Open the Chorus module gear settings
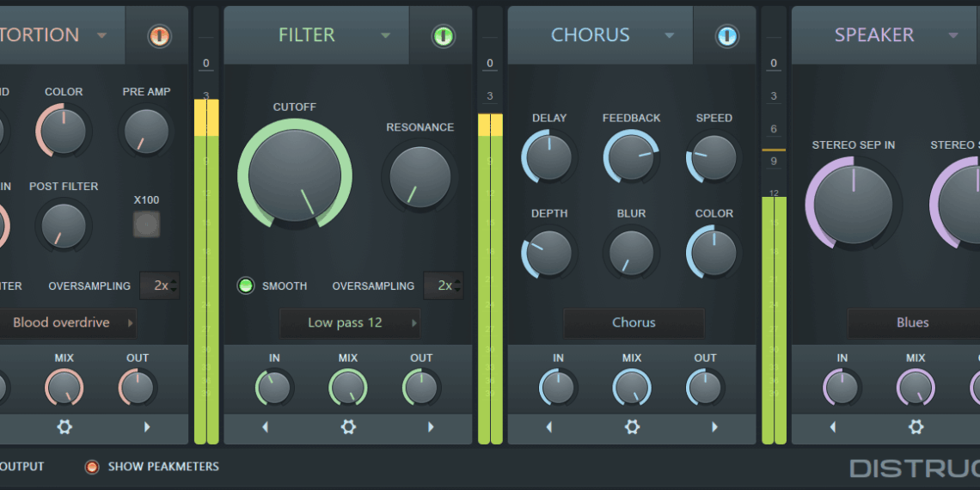 point(632,427)
